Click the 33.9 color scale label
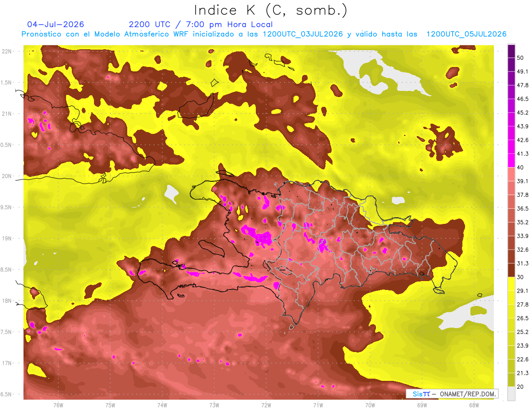 (x=523, y=236)
